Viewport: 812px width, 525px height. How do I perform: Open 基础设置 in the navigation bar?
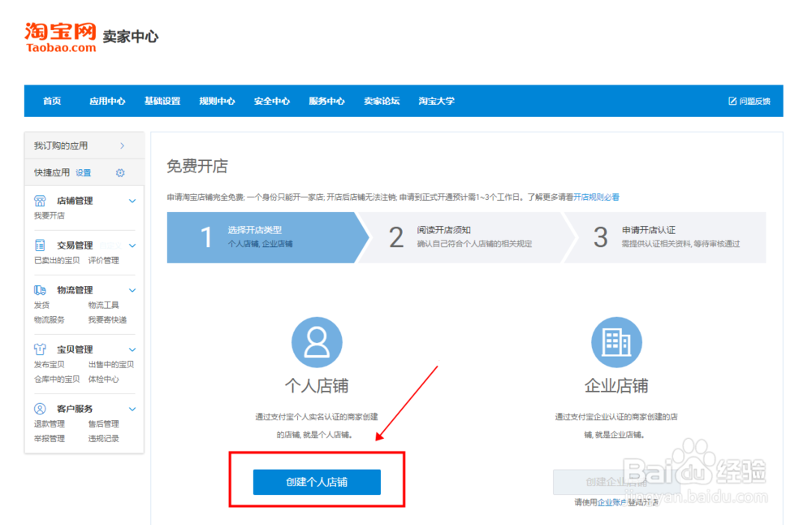point(162,101)
